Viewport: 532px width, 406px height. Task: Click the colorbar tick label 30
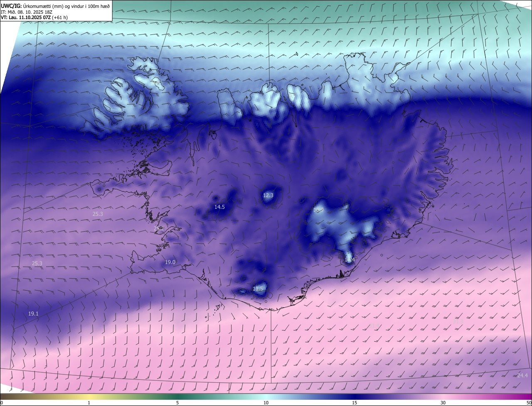(x=443, y=403)
